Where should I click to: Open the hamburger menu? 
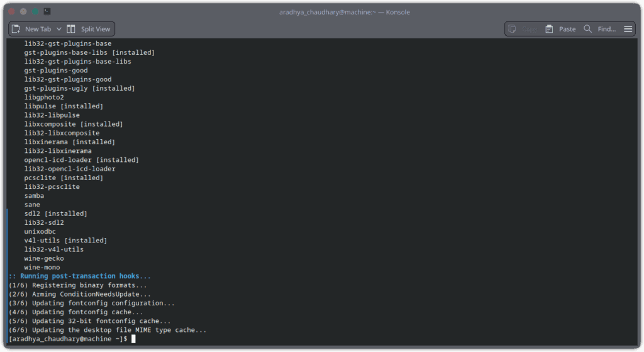click(628, 29)
